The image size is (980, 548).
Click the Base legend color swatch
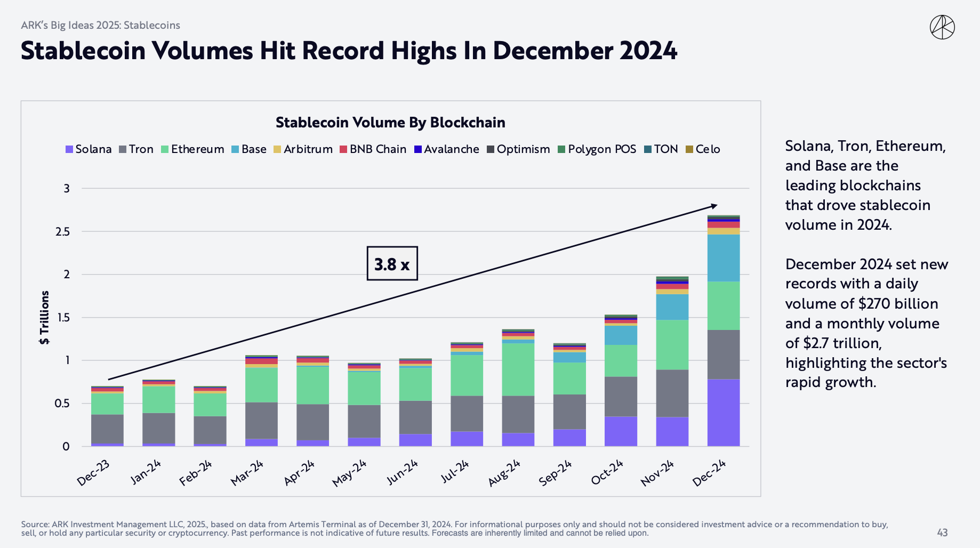235,149
